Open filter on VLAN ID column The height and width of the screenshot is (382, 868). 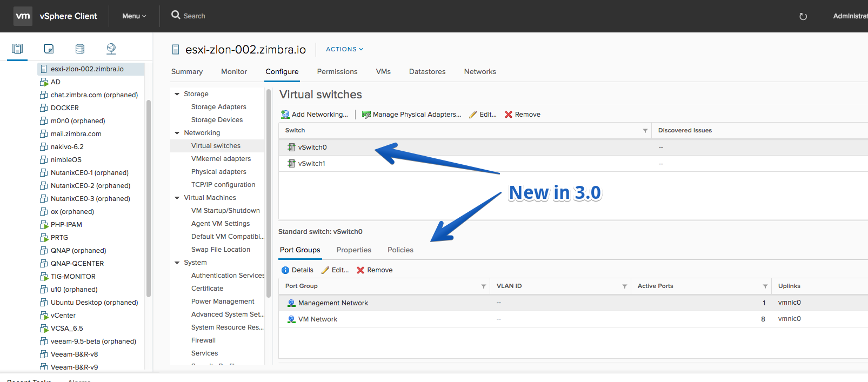point(624,286)
